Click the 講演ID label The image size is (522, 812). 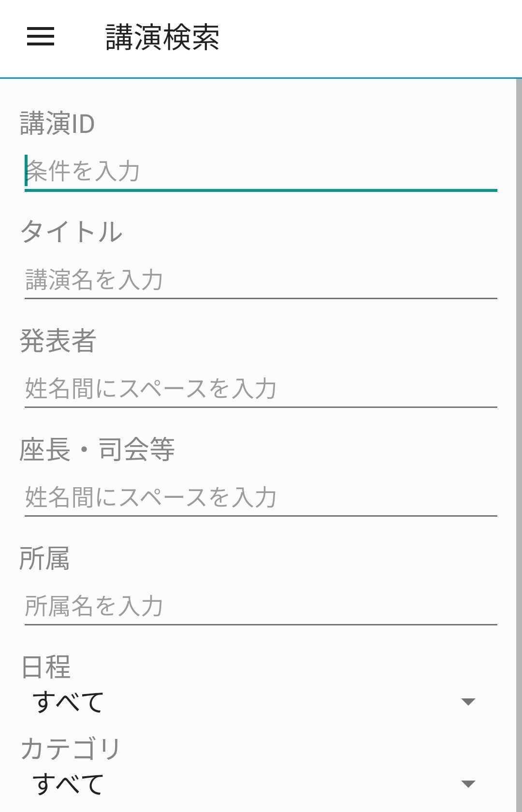(x=57, y=123)
